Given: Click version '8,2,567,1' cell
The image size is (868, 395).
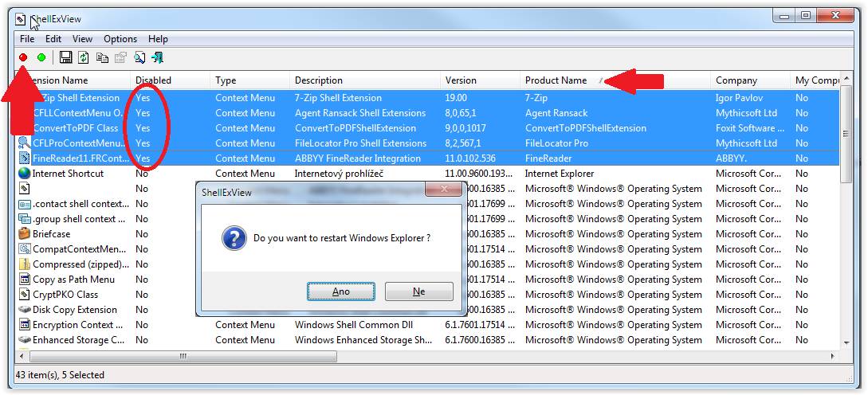Looking at the screenshot, I should click(x=463, y=143).
